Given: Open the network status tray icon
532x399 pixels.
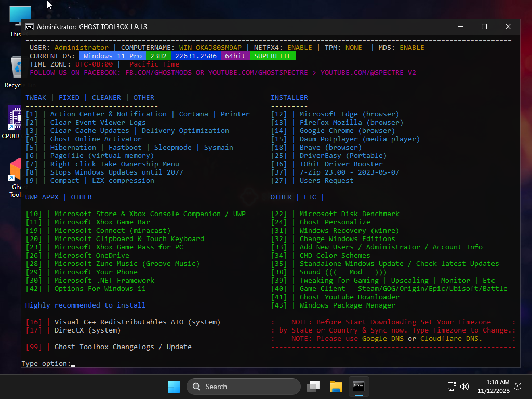Looking at the screenshot, I should [x=452, y=387].
